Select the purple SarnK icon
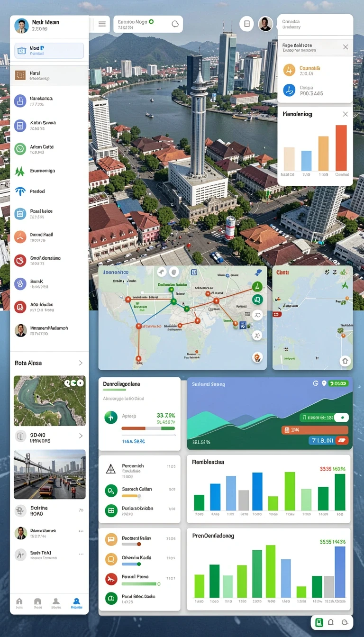This screenshot has width=364, height=637. (x=20, y=284)
